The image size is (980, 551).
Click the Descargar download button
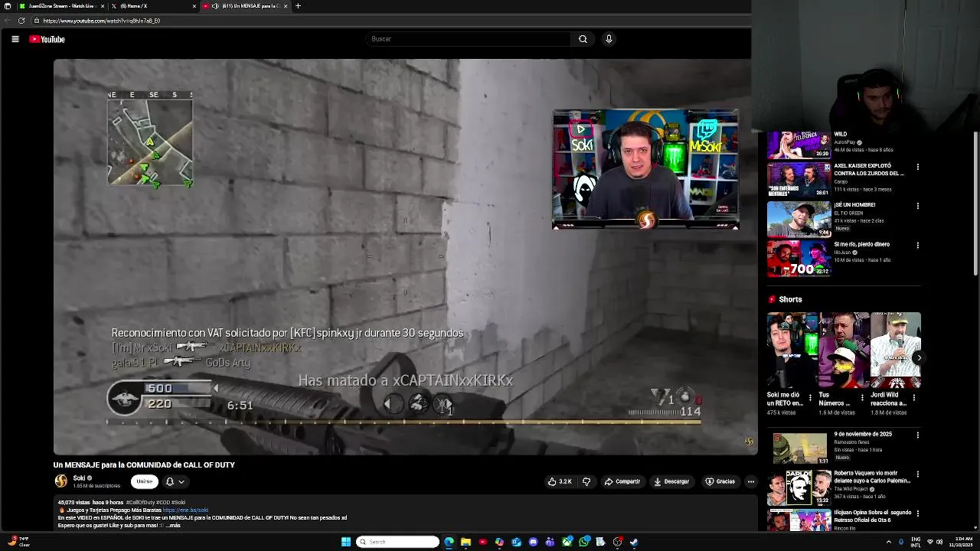click(x=671, y=481)
